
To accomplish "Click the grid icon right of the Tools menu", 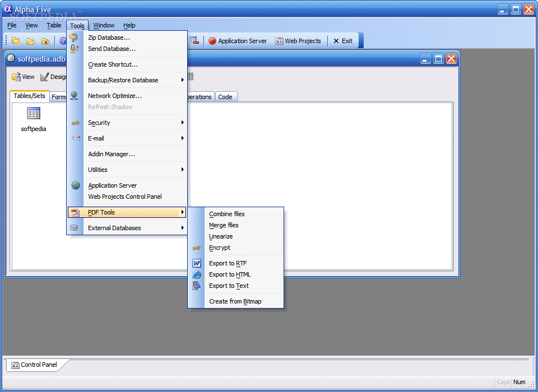I will click(191, 77).
